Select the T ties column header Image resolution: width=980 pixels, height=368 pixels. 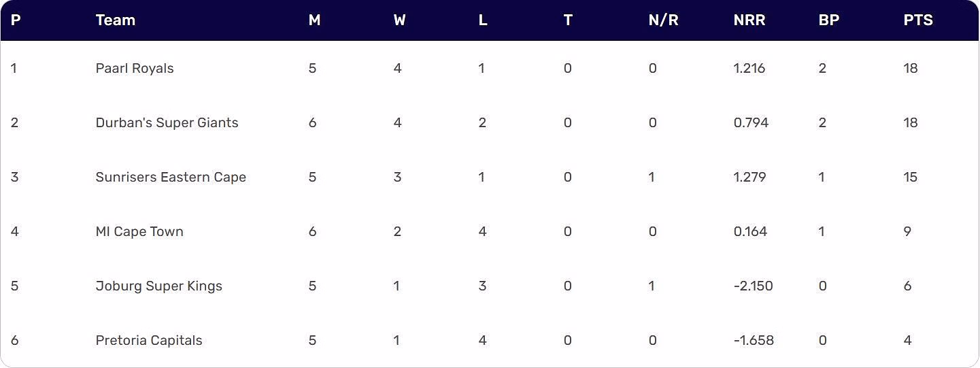click(568, 20)
